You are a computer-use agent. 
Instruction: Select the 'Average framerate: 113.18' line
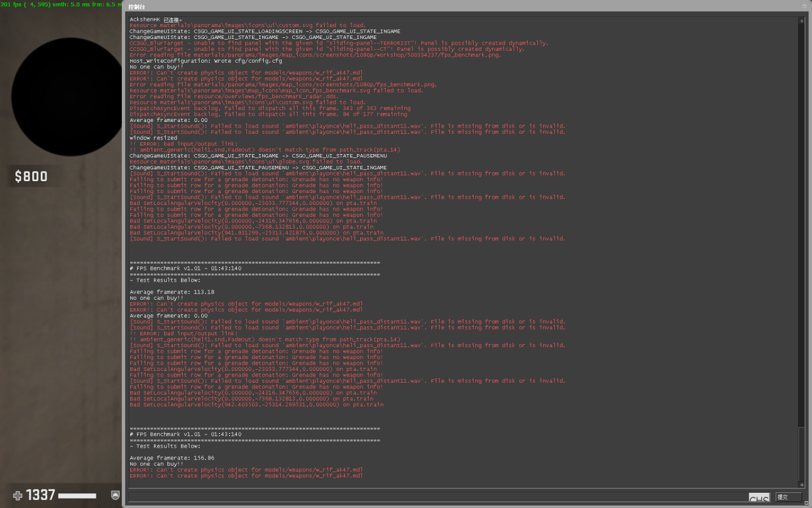pyautogui.click(x=172, y=292)
